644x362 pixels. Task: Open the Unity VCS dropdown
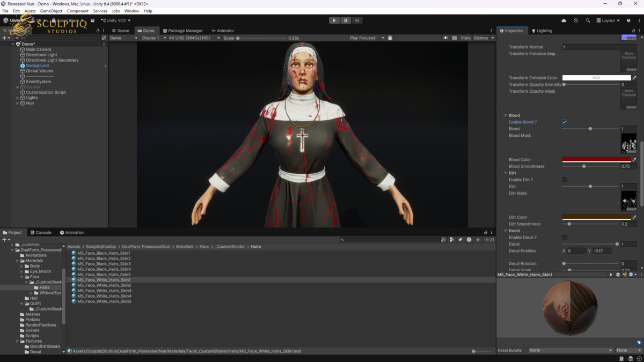[x=115, y=20]
